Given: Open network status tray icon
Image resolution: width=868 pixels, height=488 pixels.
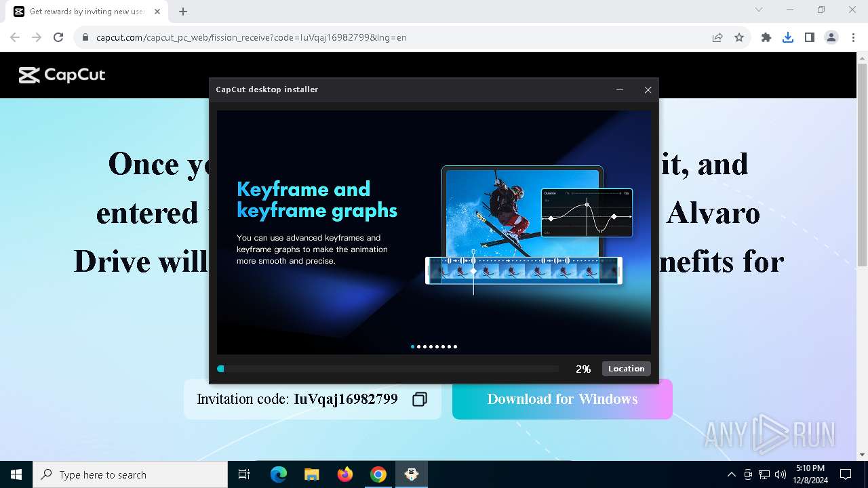Looking at the screenshot, I should (764, 474).
